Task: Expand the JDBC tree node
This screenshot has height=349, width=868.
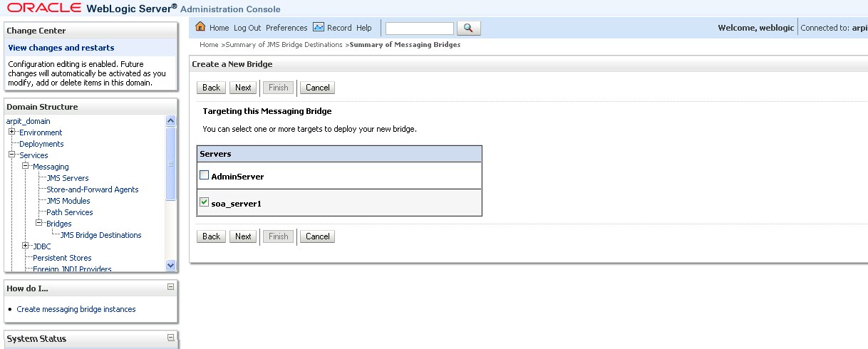Action: [x=26, y=246]
